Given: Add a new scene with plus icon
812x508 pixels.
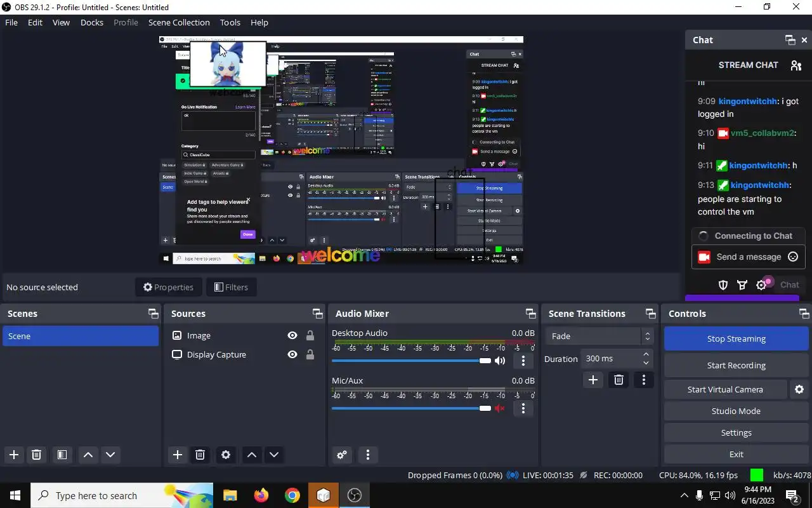Looking at the screenshot, I should [14, 455].
